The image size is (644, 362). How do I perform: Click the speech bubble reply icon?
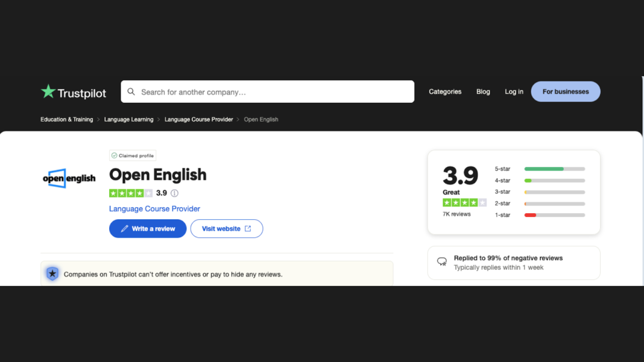pyautogui.click(x=442, y=262)
